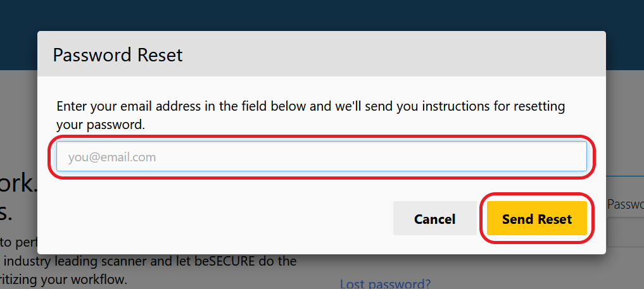Viewport: 644px width, 289px height.
Task: Click the yellow Send Reset button
Action: pyautogui.click(x=536, y=218)
